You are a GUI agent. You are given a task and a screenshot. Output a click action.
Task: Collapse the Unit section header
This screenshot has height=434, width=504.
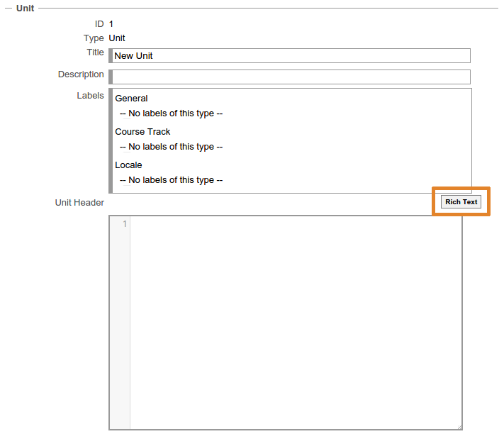[x=25, y=8]
